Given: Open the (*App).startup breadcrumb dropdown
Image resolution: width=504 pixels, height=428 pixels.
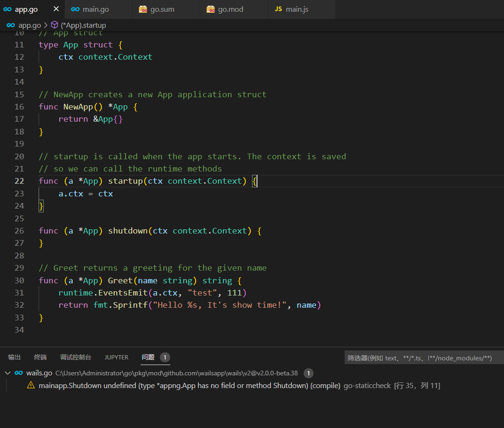Looking at the screenshot, I should tap(83, 25).
